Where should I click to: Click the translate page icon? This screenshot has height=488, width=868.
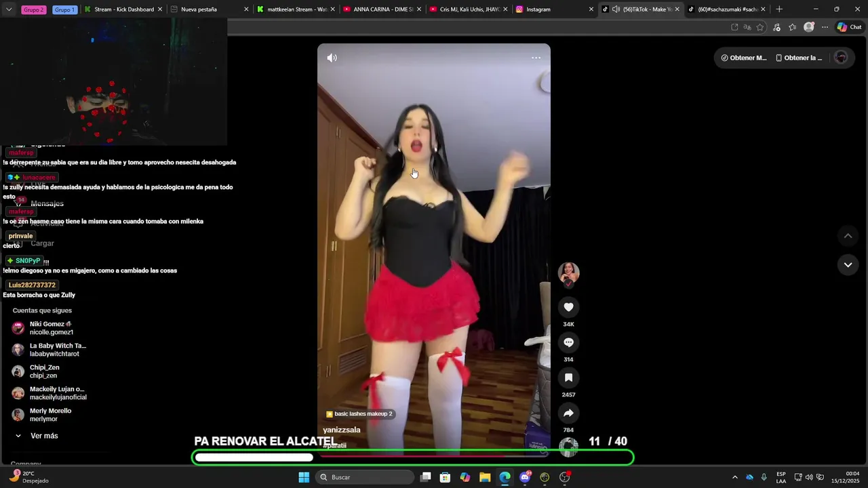click(x=747, y=27)
